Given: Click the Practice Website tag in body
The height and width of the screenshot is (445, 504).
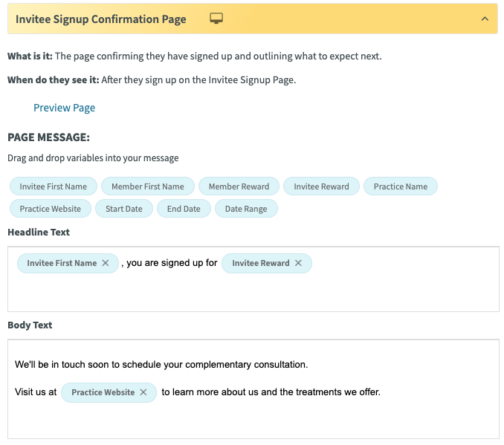Looking at the screenshot, I should pos(103,392).
